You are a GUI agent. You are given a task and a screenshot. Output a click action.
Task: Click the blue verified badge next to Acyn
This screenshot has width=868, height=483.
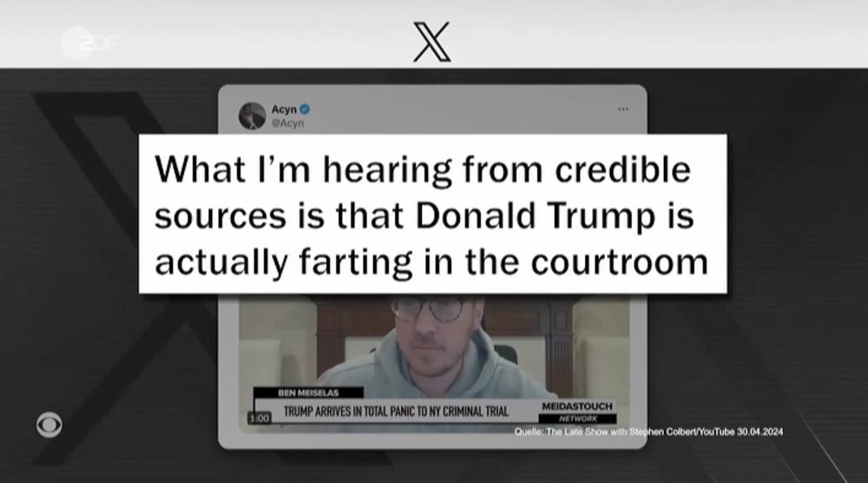[x=305, y=109]
